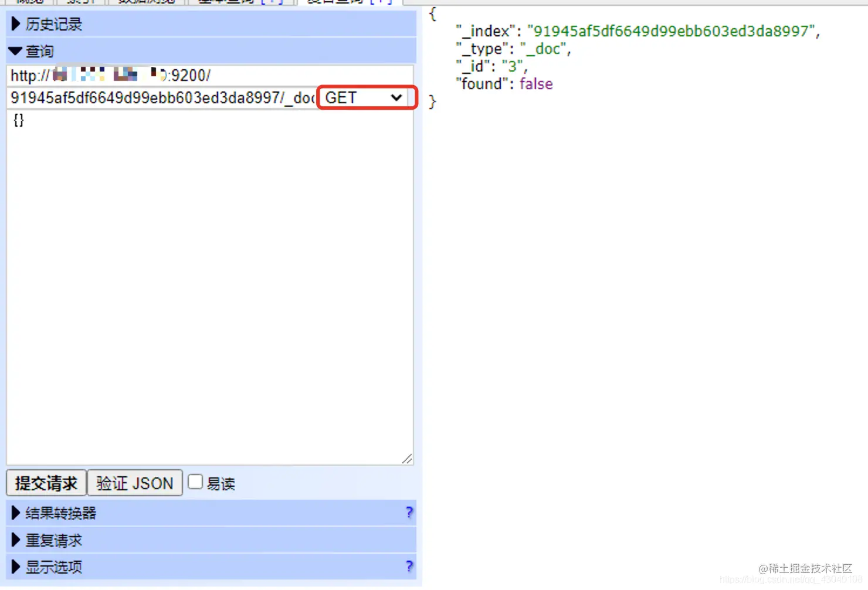Screen dimensions: 868x590
Task: Click the 验证 JSON validate button
Action: tap(135, 483)
